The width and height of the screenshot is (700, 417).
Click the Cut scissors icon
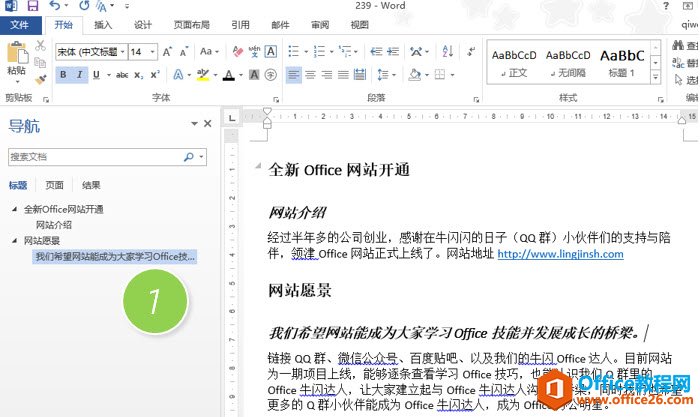click(x=40, y=45)
